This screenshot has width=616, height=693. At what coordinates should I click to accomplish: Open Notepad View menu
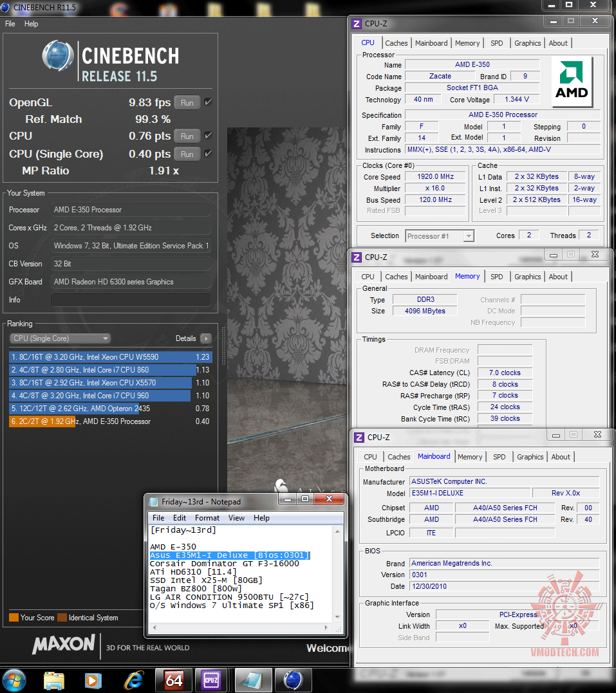point(236,518)
